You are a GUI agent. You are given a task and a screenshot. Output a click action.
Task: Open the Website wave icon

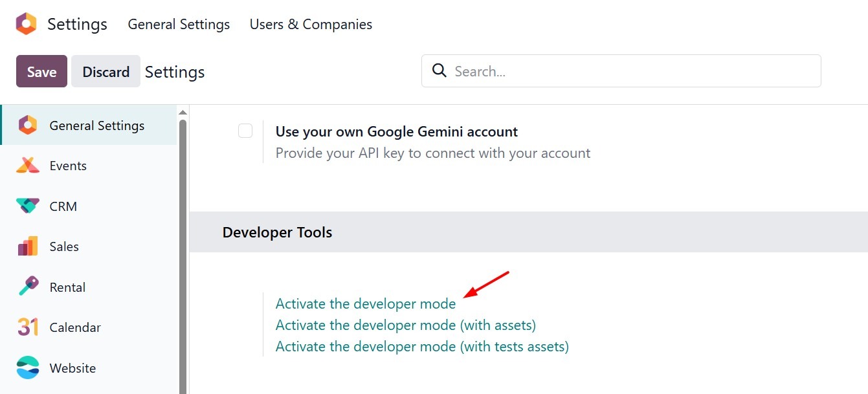28,368
